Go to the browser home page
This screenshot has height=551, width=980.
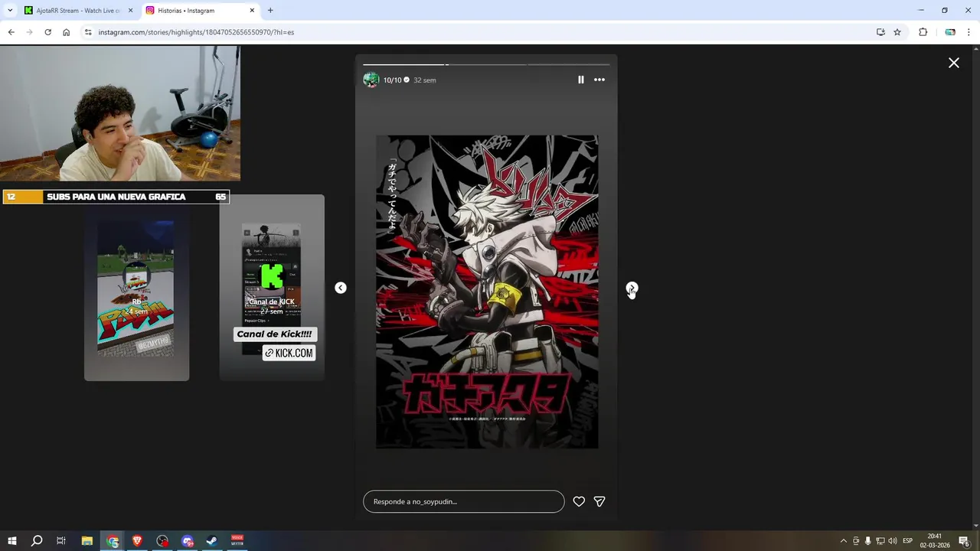tap(67, 32)
